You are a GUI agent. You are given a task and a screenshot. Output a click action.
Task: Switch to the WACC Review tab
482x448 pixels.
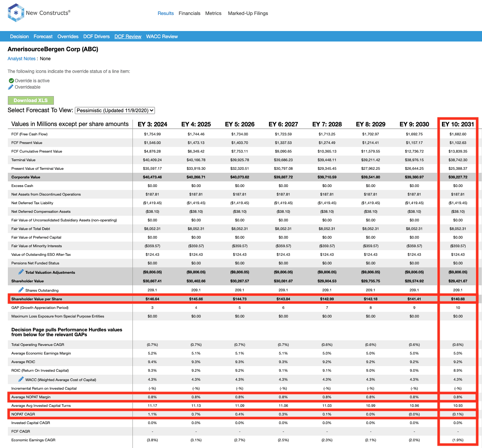click(x=162, y=36)
